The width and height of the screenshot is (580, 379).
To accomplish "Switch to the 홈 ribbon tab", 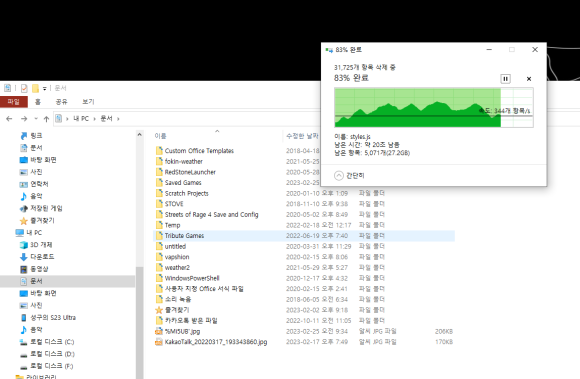I will (38, 102).
